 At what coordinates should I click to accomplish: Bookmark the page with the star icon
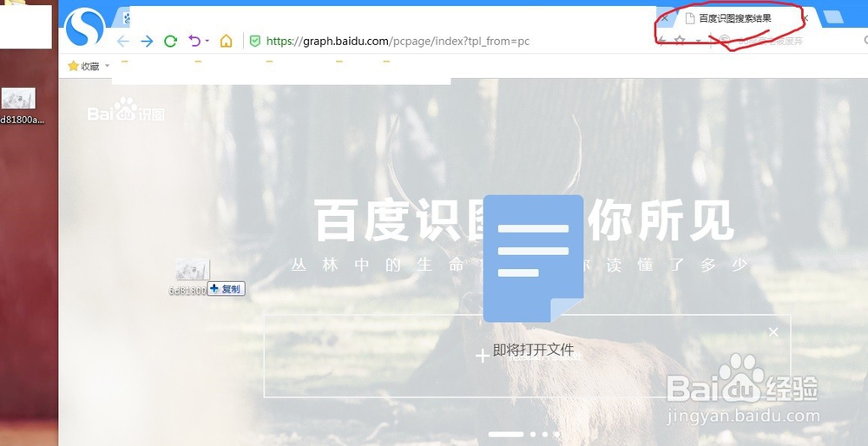[x=680, y=41]
